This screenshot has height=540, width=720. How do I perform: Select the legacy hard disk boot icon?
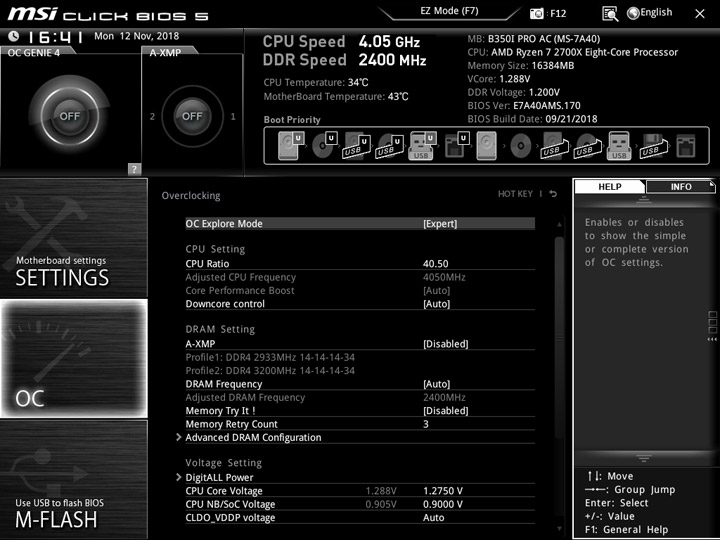(x=486, y=146)
